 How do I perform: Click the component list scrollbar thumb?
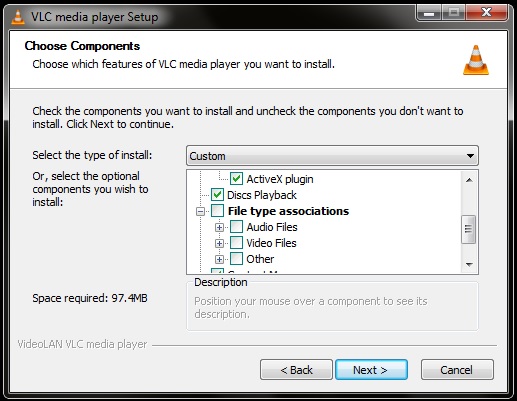(469, 229)
